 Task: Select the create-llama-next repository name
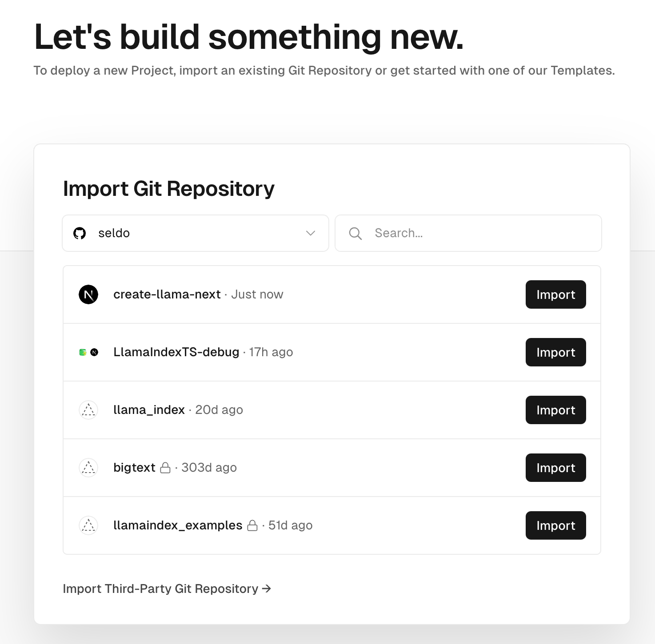click(x=167, y=294)
